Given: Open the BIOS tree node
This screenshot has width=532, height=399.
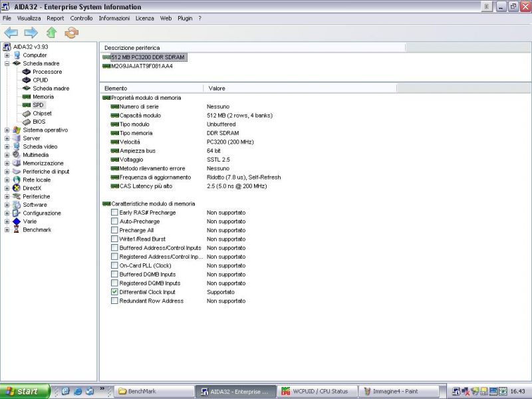Looking at the screenshot, I should coord(39,122).
